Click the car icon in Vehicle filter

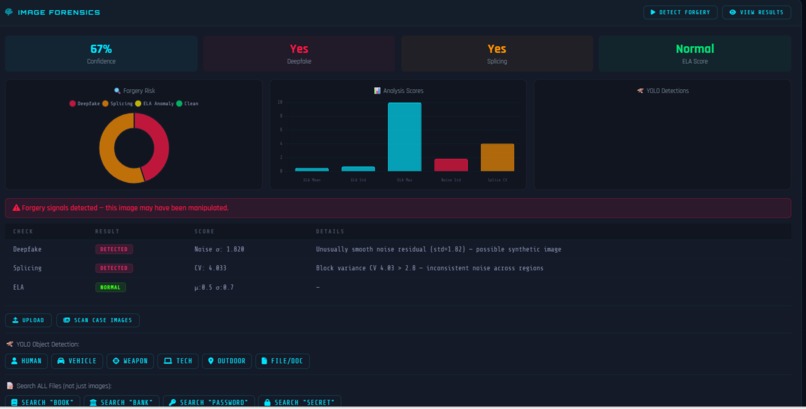(61, 361)
